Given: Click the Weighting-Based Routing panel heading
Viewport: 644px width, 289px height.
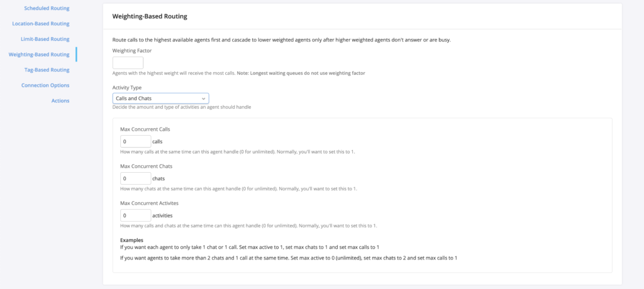Looking at the screenshot, I should (149, 15).
